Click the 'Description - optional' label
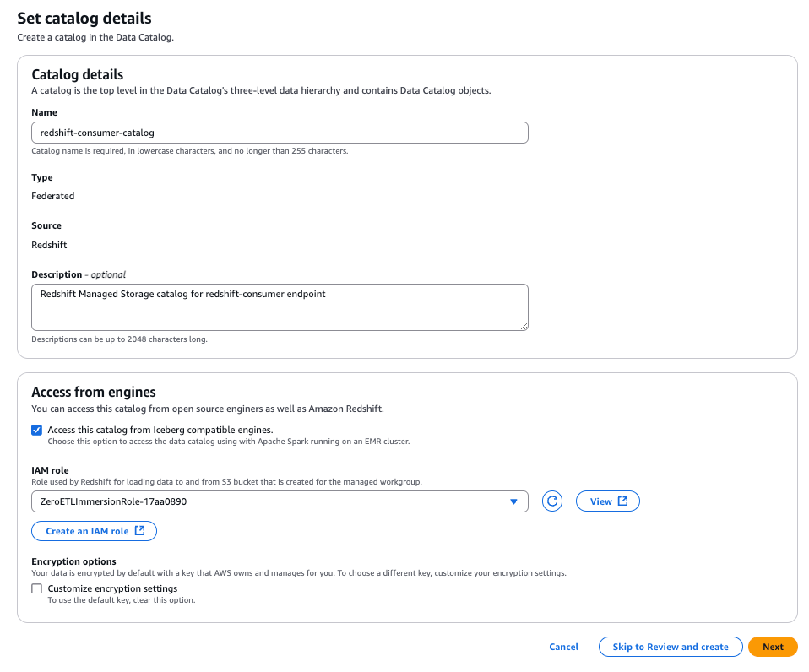Viewport: 809px width, 672px height. tap(79, 274)
